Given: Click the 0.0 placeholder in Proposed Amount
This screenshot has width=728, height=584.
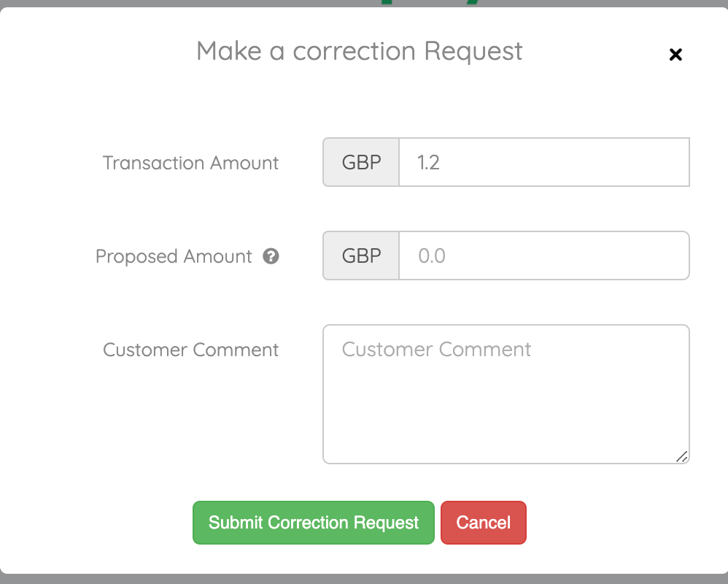Looking at the screenshot, I should click(432, 256).
